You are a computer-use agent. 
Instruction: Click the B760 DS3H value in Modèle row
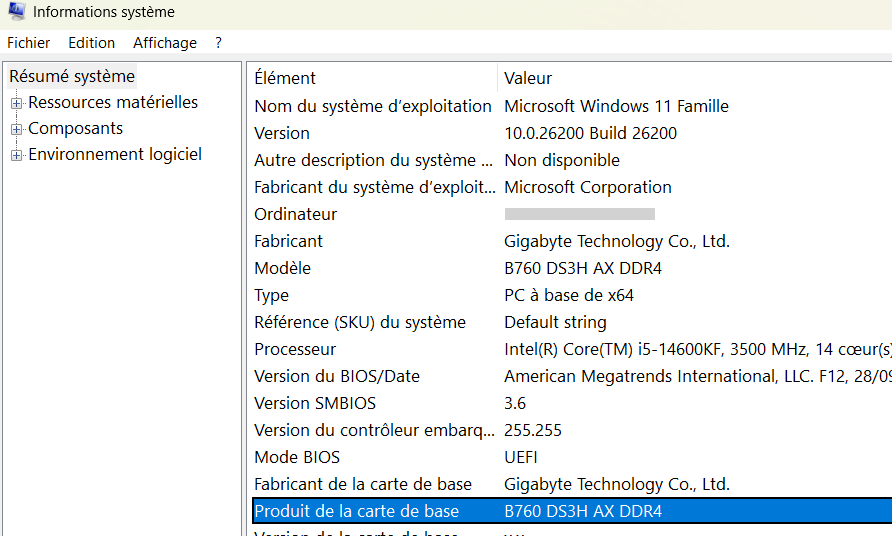point(583,268)
